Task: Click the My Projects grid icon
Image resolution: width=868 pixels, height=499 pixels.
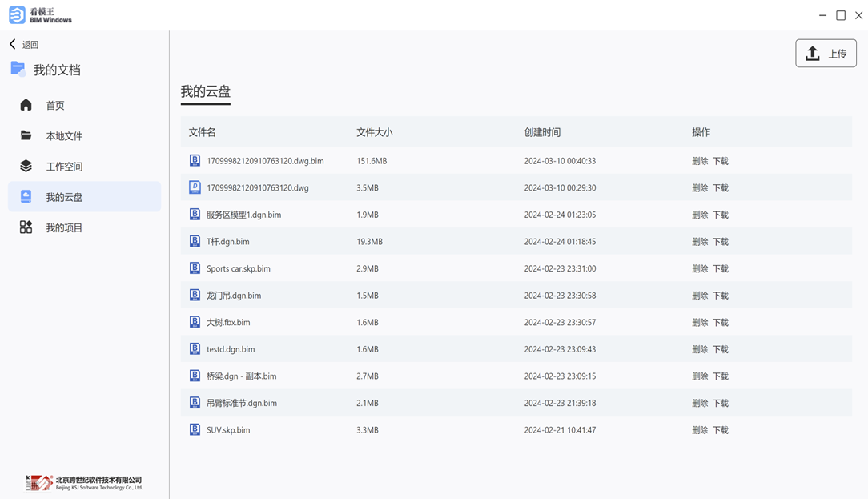Action: pyautogui.click(x=26, y=227)
